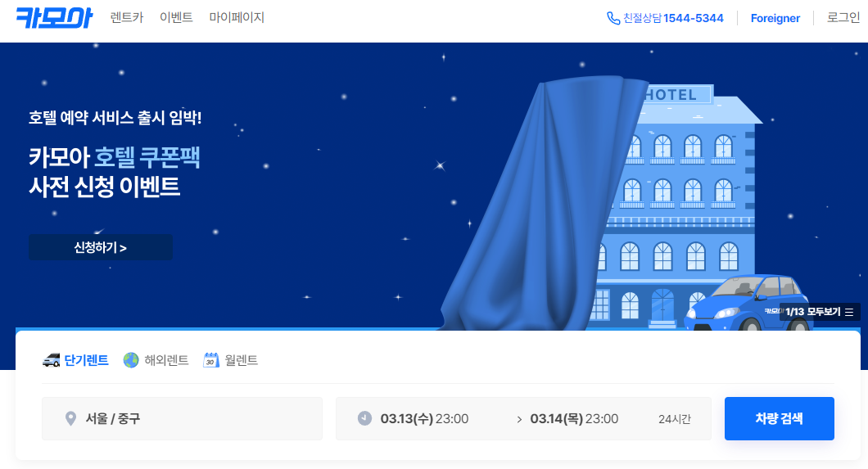
Task: Select the 월렌트 tab
Action: (x=230, y=360)
